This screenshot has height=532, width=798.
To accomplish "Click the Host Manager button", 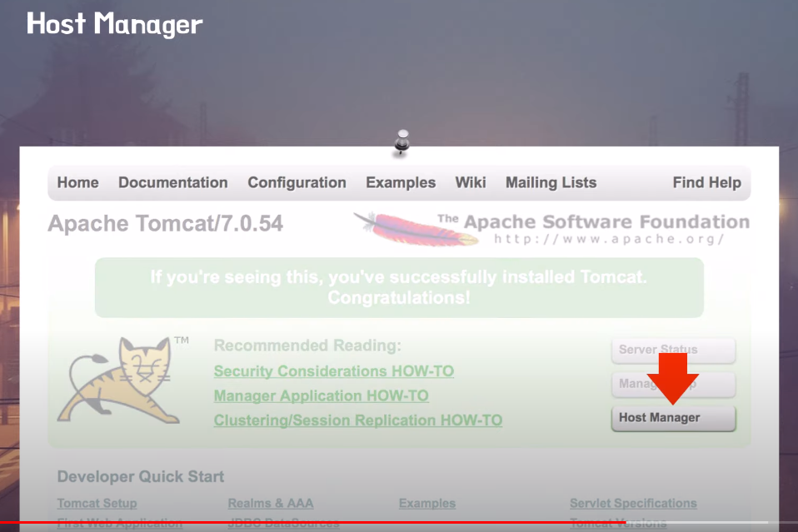I will [x=673, y=418].
